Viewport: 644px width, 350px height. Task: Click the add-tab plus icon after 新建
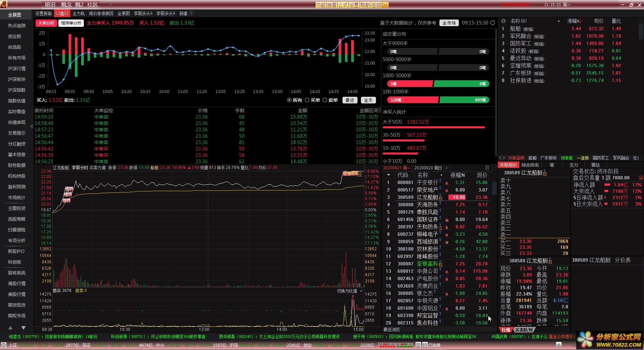(192, 13)
